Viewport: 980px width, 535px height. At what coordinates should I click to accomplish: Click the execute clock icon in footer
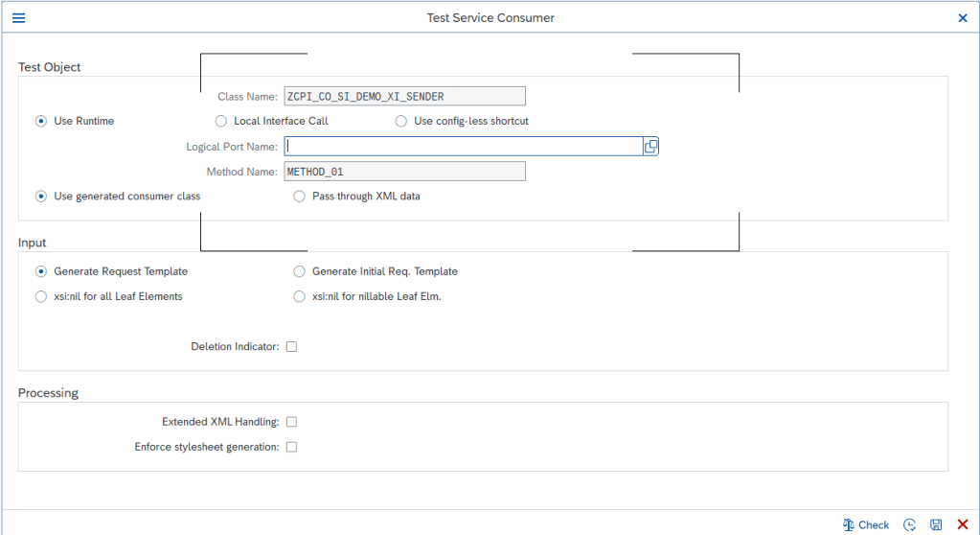point(910,524)
